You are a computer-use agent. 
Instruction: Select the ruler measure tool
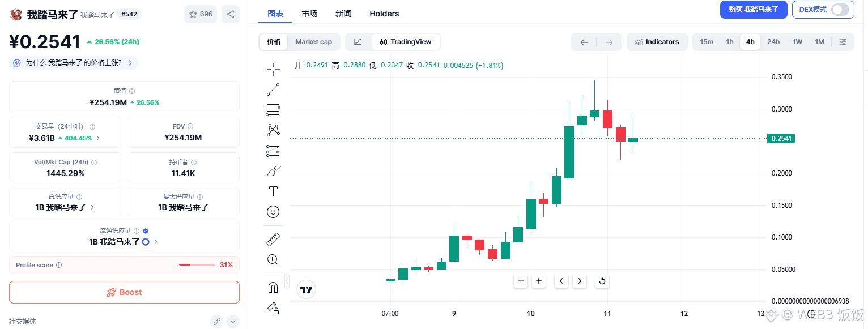(x=273, y=240)
